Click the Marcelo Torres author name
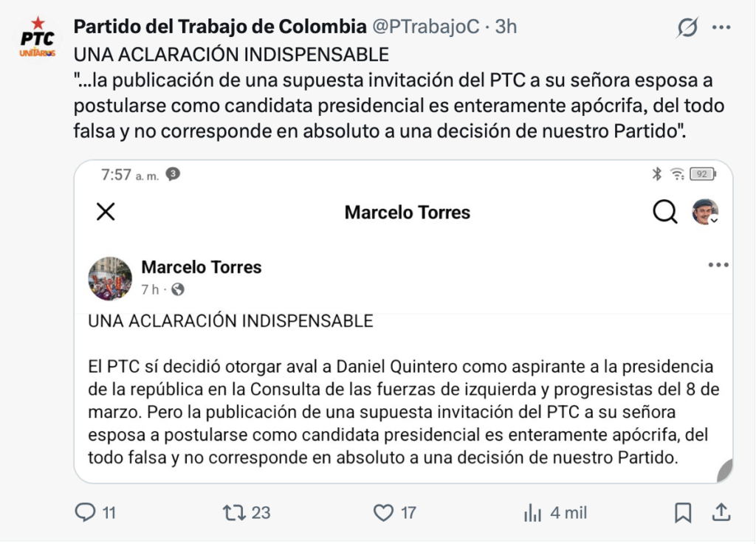The height and width of the screenshot is (544, 756). pos(201,267)
